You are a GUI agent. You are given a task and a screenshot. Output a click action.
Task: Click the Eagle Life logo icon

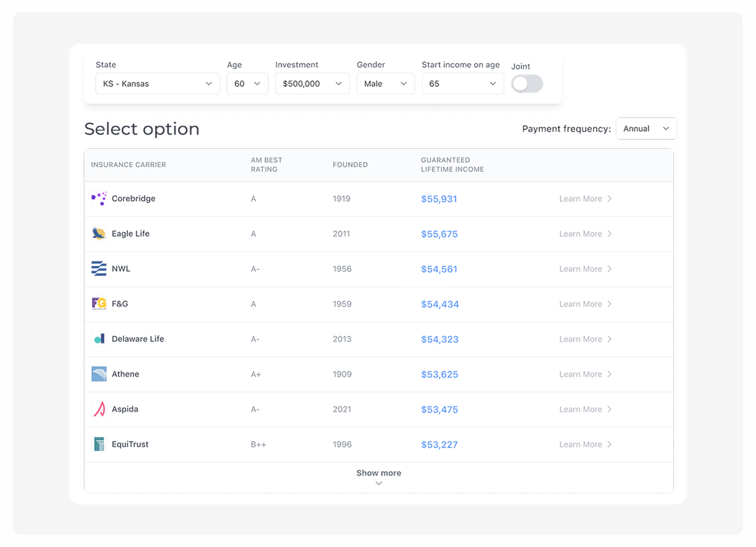99,233
